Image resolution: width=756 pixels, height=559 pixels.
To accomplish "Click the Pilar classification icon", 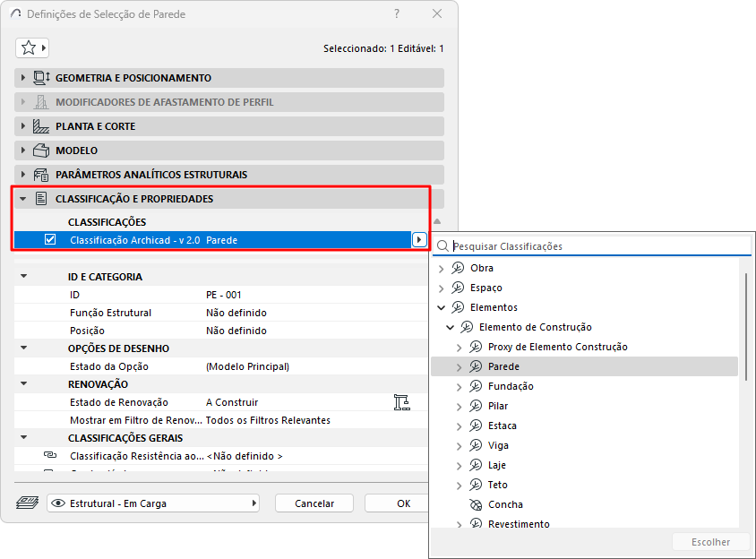I will point(476,406).
